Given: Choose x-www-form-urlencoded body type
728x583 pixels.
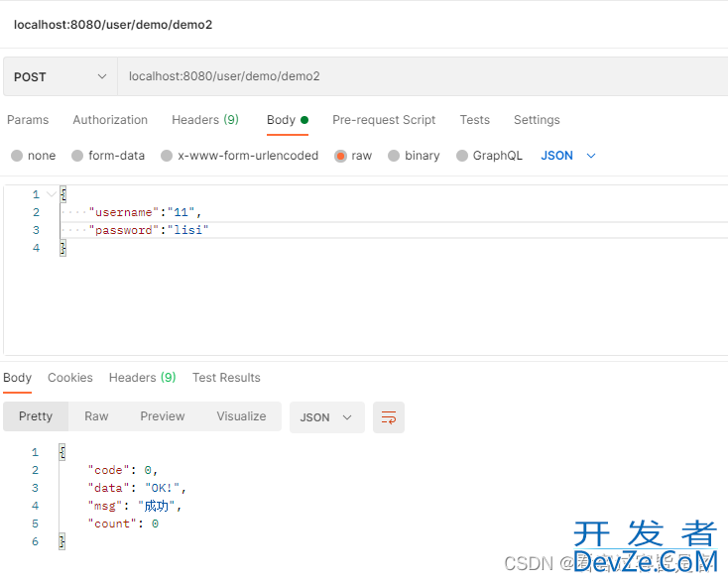Looking at the screenshot, I should pyautogui.click(x=167, y=156).
